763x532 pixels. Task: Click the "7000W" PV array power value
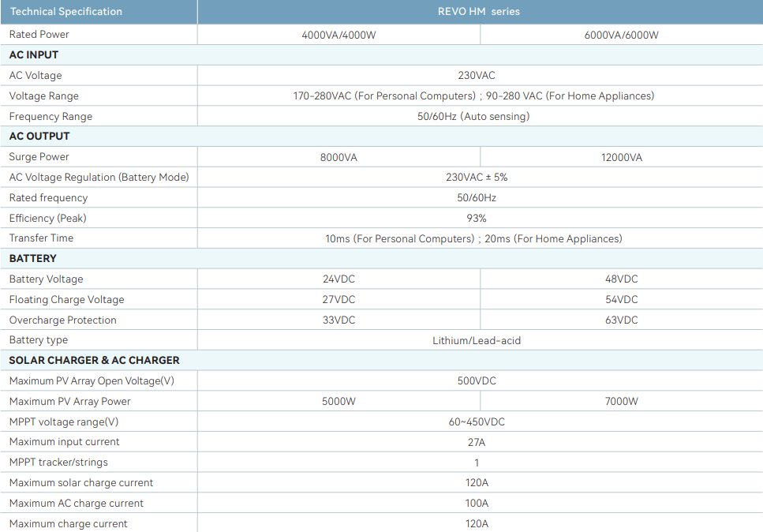click(x=622, y=401)
